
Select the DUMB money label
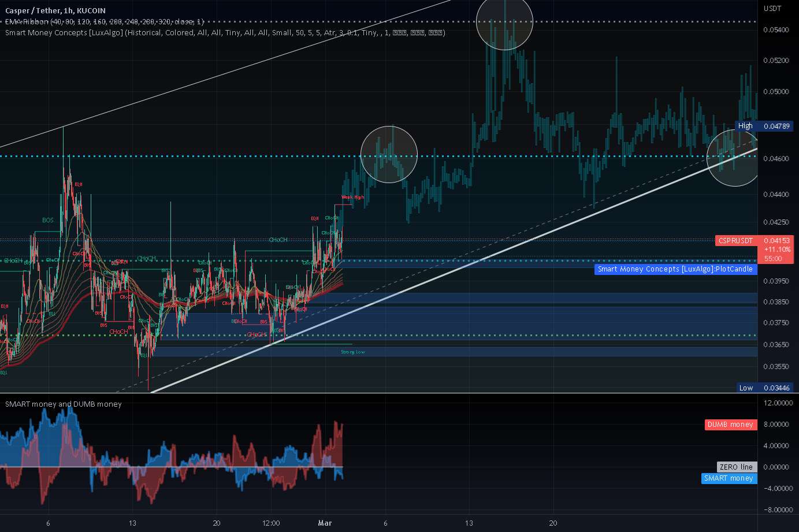730,425
